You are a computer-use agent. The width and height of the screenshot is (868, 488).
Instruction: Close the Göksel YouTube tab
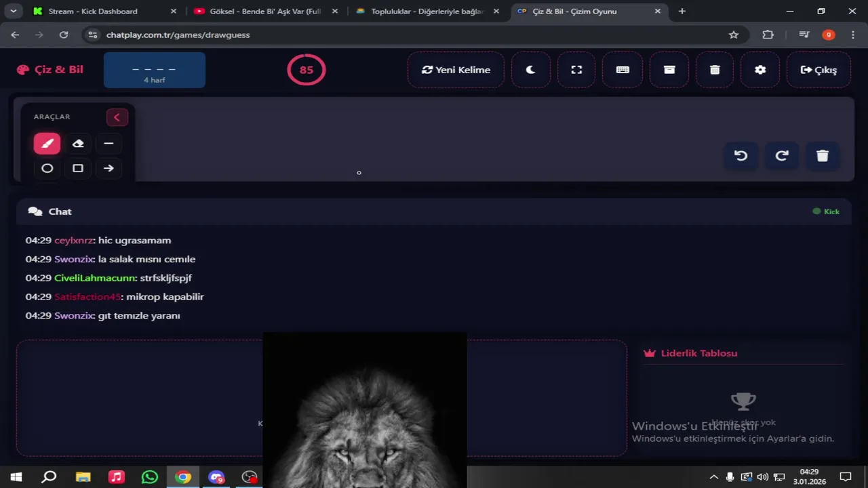[334, 12]
